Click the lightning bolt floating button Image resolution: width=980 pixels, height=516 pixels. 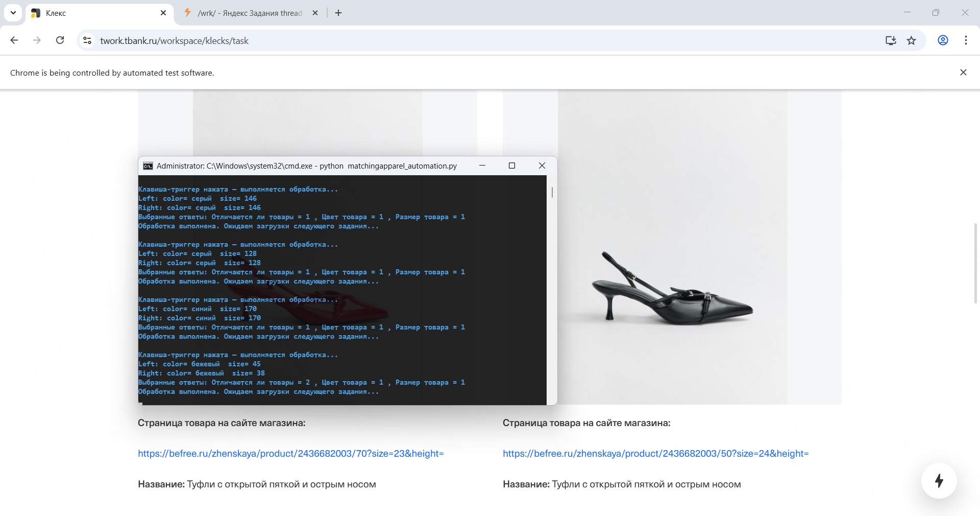coord(939,481)
